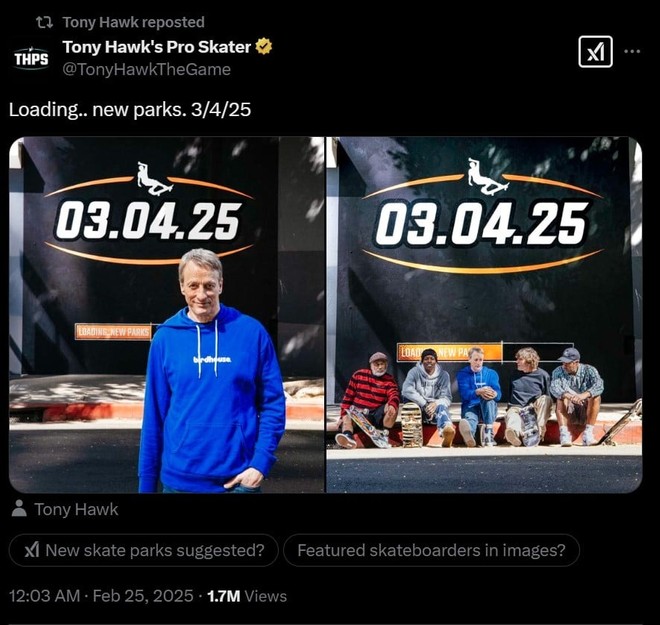Click the tagged "Tony Hawk" name below the photos
This screenshot has width=660, height=625.
pos(76,509)
